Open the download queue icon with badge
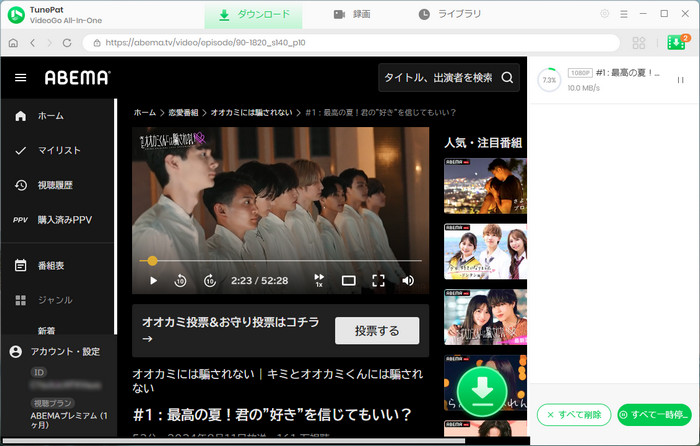 [x=678, y=42]
